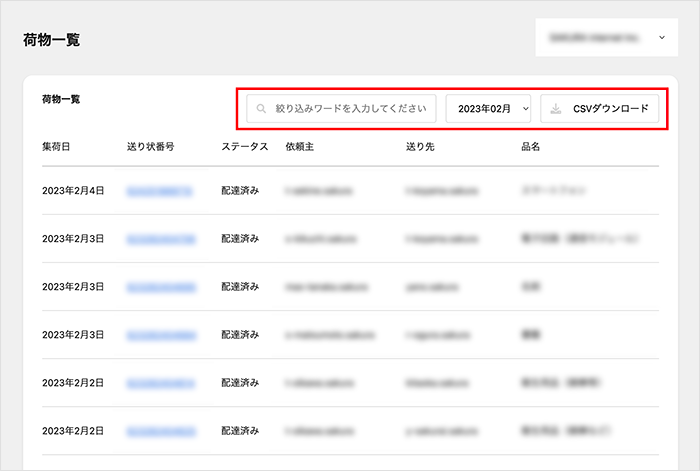The width and height of the screenshot is (700, 471).
Task: Open tracking link in second 2023年2月3日 row
Action: coord(161,287)
